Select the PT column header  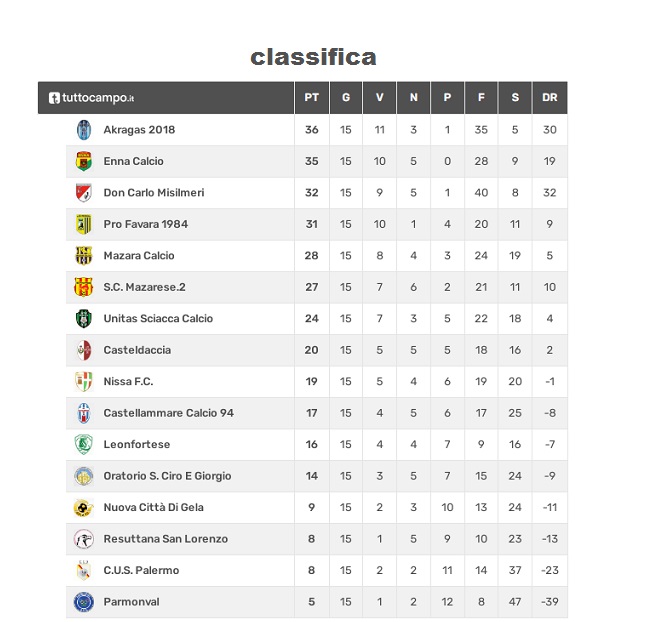311,98
